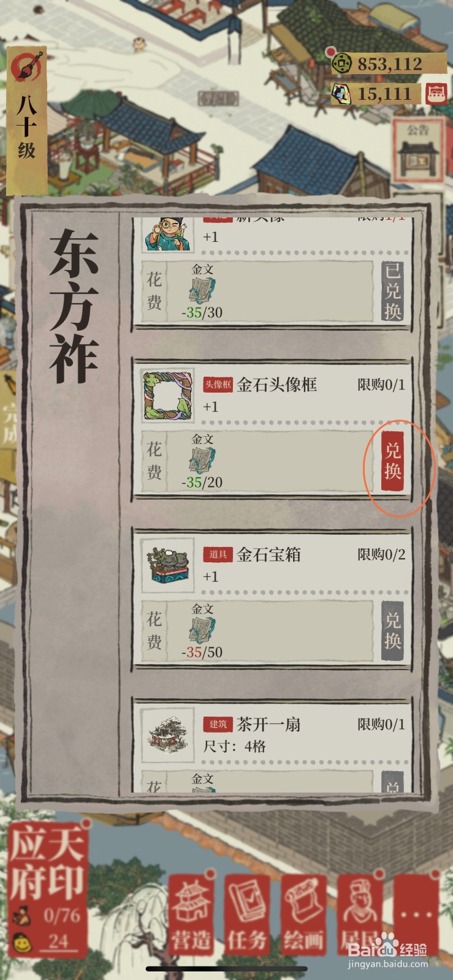The width and height of the screenshot is (453, 980).
Task: Open the 绘画 painting menu
Action: tap(303, 914)
